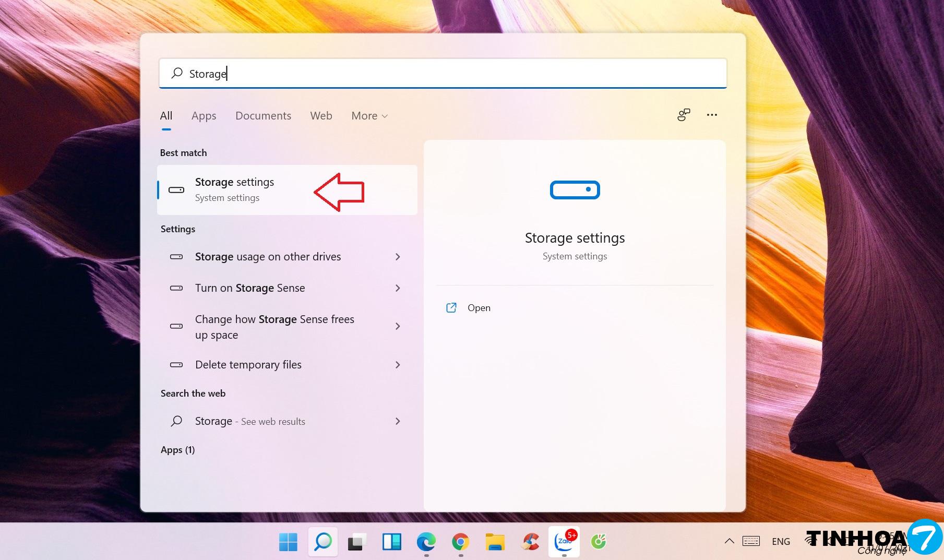This screenshot has width=944, height=560.
Task: Launch Google Chrome from taskbar
Action: click(x=460, y=542)
